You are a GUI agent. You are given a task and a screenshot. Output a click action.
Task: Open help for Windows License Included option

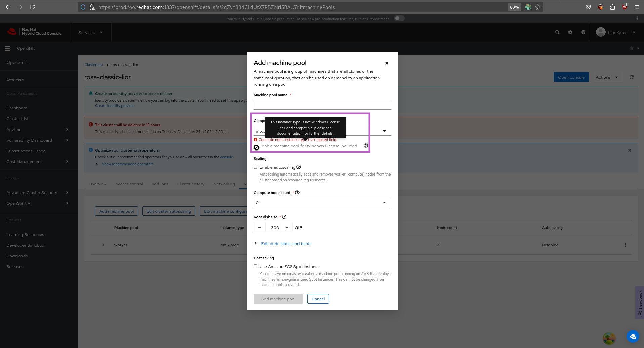(x=366, y=146)
